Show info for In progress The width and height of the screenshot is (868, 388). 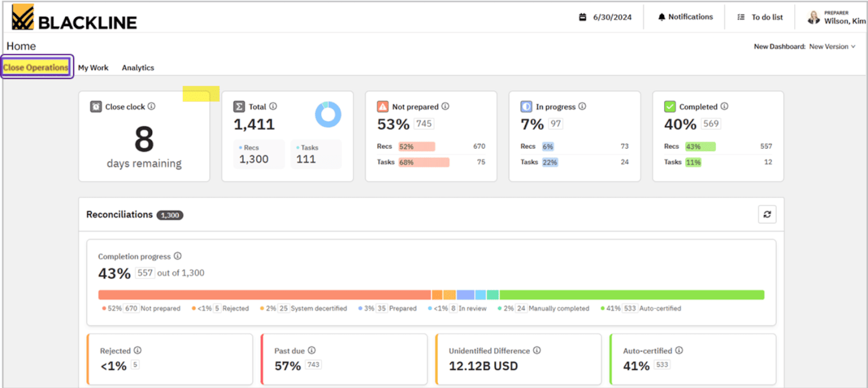click(582, 106)
